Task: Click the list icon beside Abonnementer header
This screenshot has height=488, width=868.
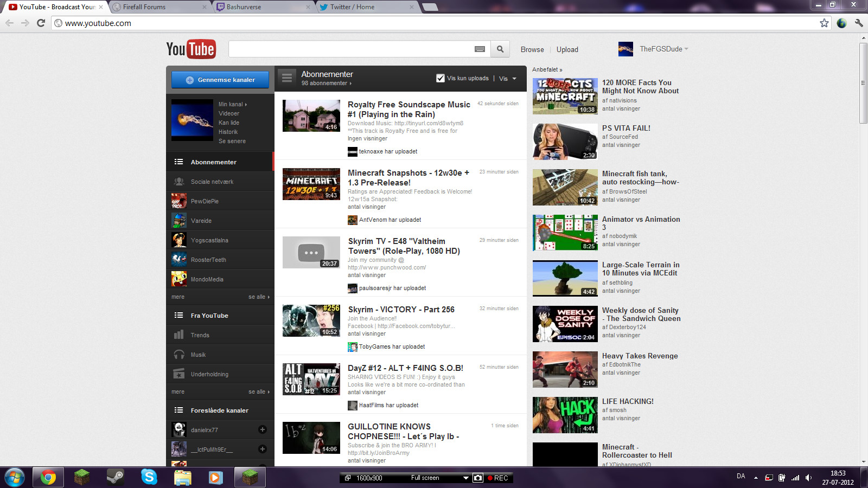Action: 287,78
